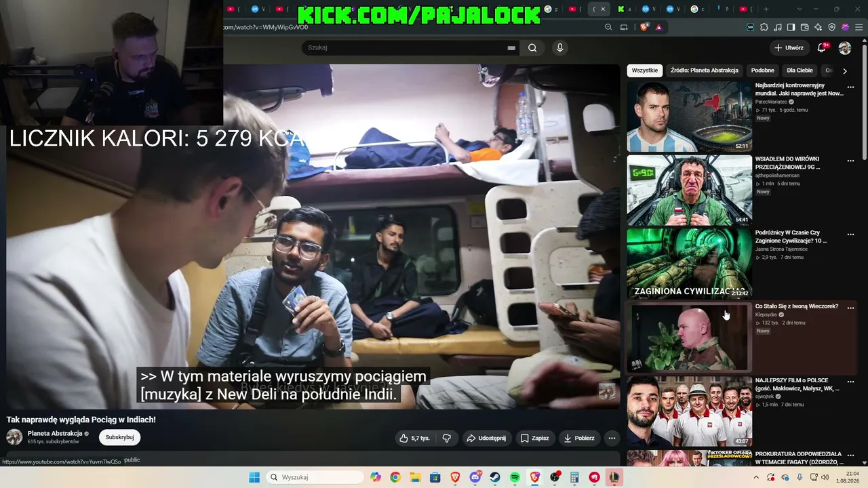Image resolution: width=868 pixels, height=488 pixels.
Task: Open the 'Najbardziej kontrowersyjny mundial' thumbnail
Action: [689, 117]
